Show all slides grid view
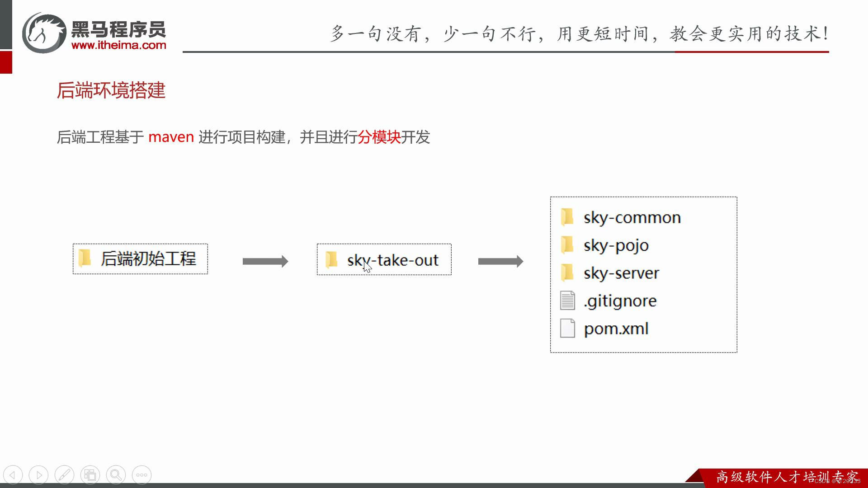This screenshot has width=868, height=488. (90, 475)
